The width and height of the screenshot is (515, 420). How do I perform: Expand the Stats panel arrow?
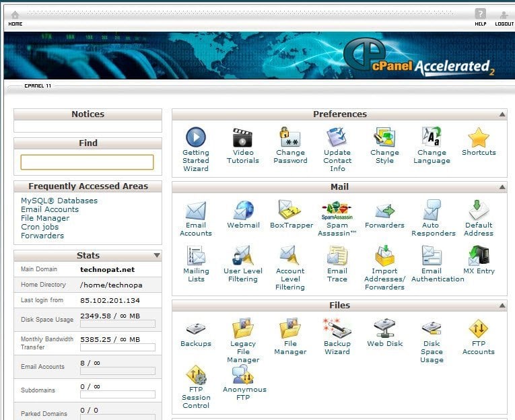[157, 255]
